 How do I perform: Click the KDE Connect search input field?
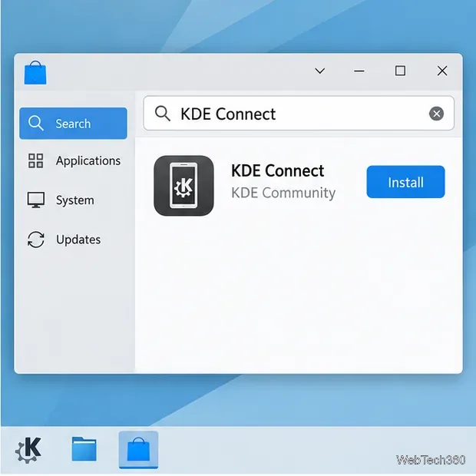[299, 114]
